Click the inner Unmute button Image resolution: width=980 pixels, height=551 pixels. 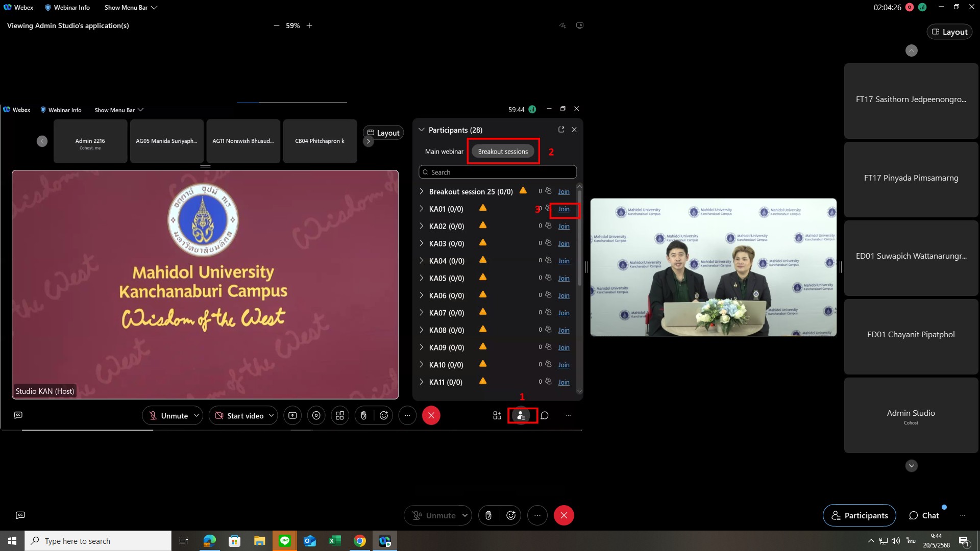pos(168,416)
